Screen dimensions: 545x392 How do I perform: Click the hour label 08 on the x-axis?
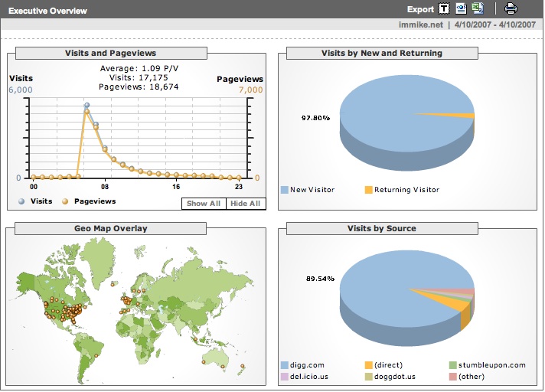[105, 187]
